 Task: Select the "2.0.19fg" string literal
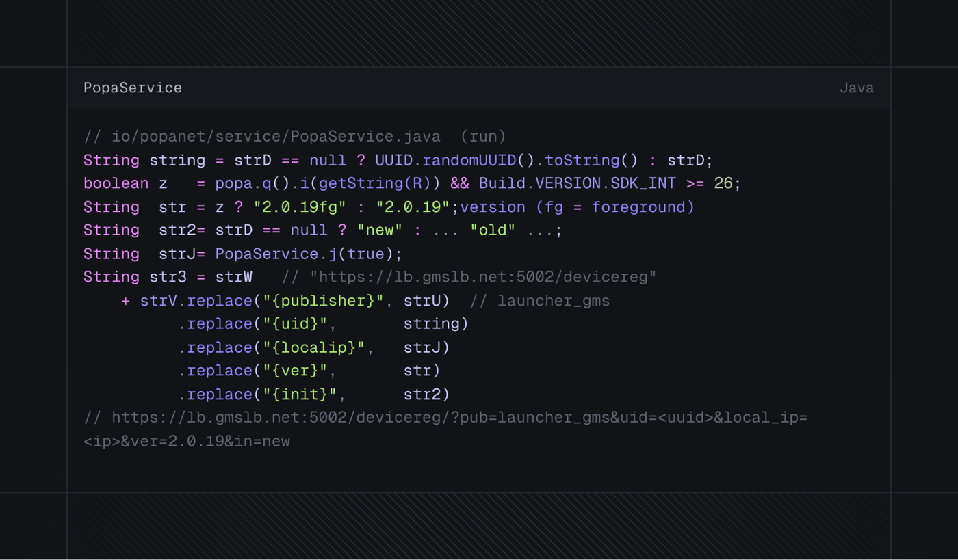tap(300, 207)
